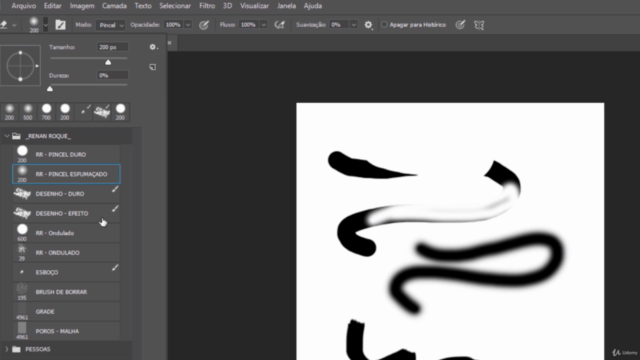640x360 pixels.
Task: Open the Texto menu
Action: pyautogui.click(x=143, y=6)
